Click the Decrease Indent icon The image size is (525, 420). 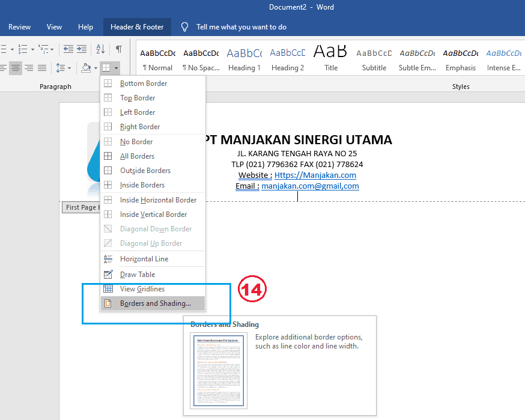coord(68,49)
